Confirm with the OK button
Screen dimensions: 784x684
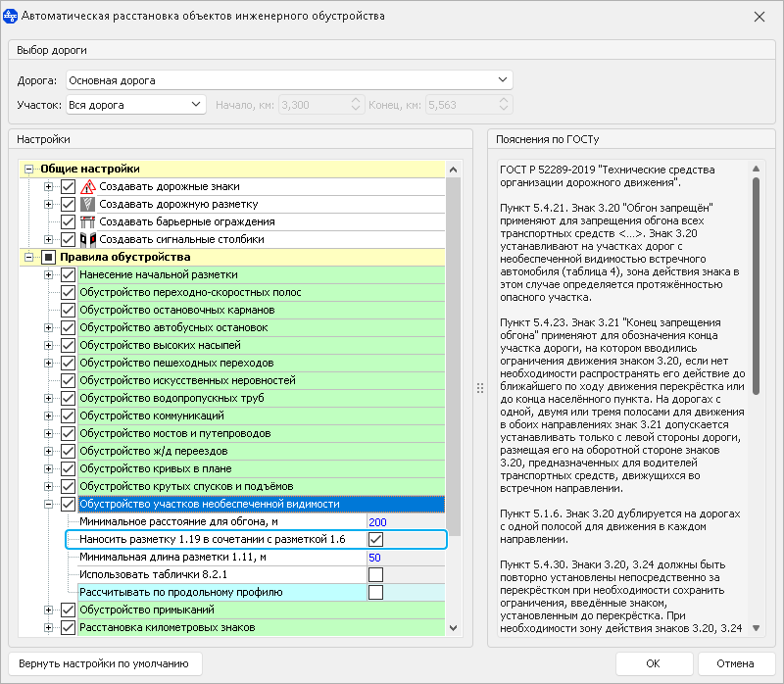[654, 663]
